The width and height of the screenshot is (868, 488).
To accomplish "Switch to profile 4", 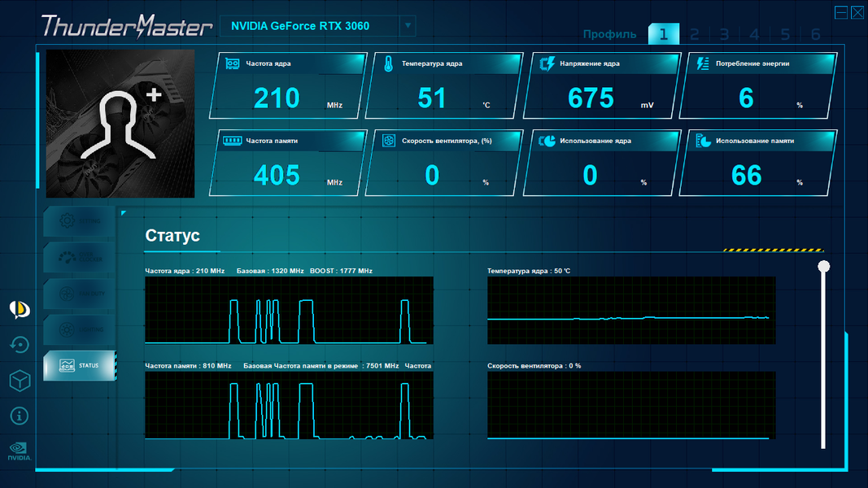I will coord(755,34).
